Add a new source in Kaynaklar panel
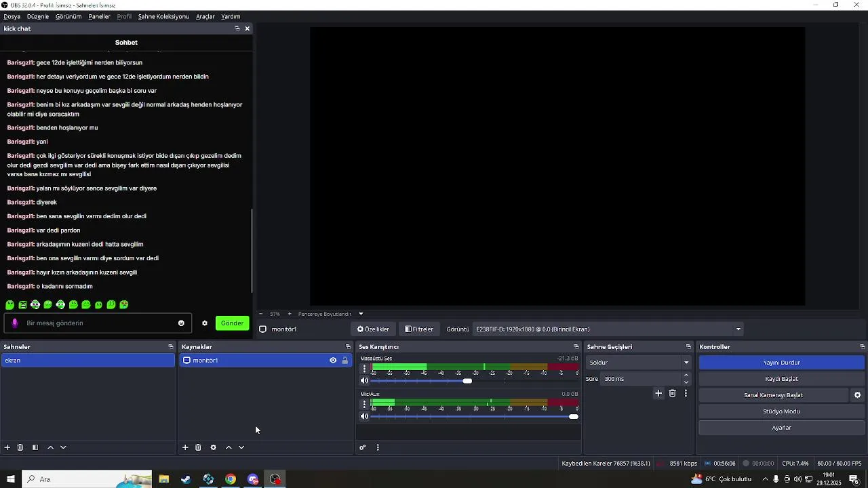 [185, 447]
